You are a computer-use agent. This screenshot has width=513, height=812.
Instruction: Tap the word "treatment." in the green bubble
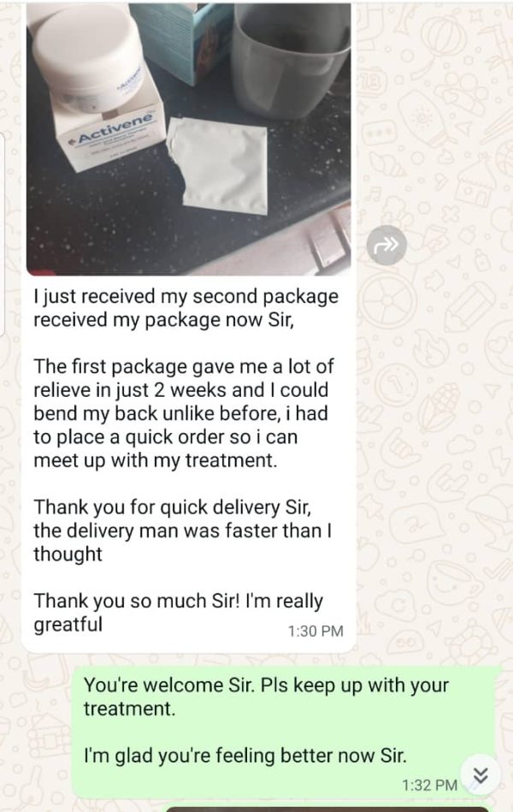pos(130,708)
